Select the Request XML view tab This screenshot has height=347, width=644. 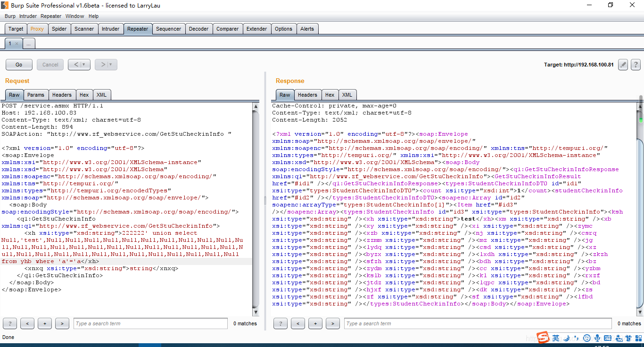tap(101, 95)
